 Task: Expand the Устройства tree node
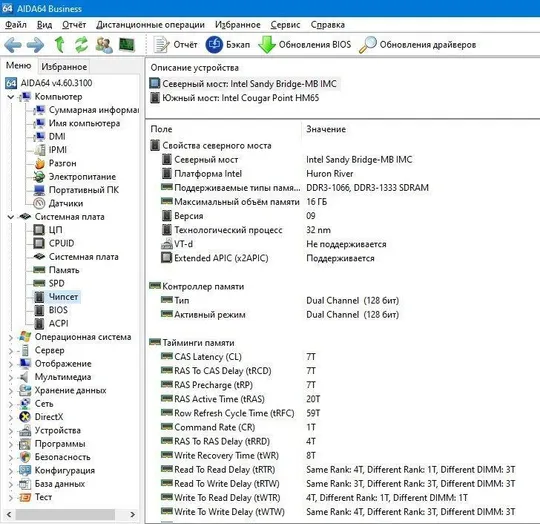(x=11, y=431)
